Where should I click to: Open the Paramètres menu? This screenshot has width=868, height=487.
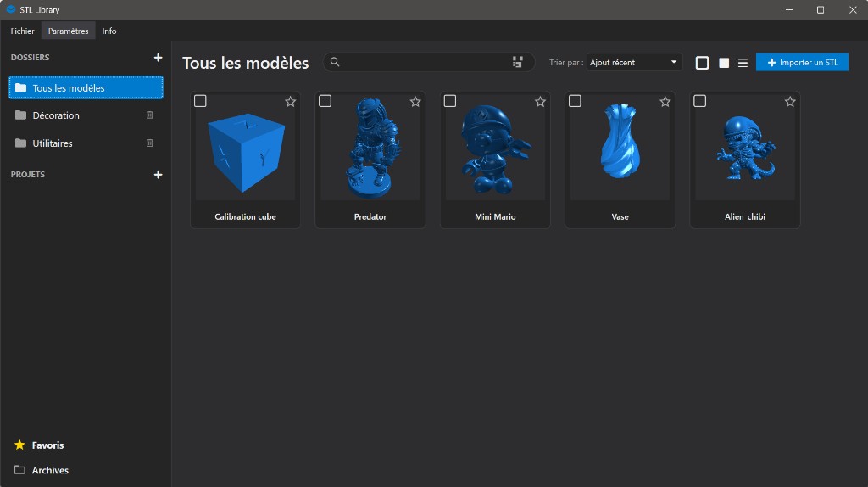68,31
